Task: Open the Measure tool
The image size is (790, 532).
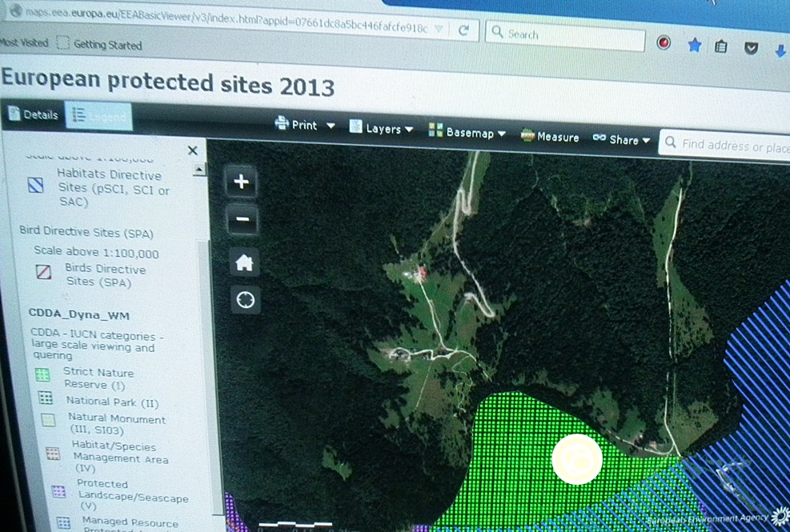Action: point(550,137)
